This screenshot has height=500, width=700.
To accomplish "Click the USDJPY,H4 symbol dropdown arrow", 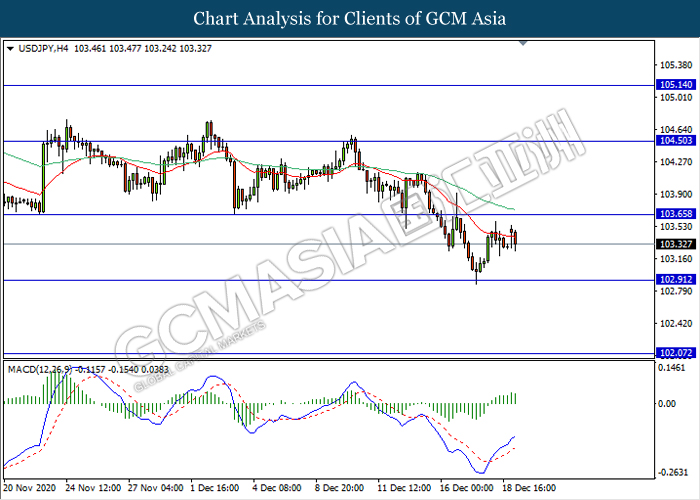I will pos(11,49).
